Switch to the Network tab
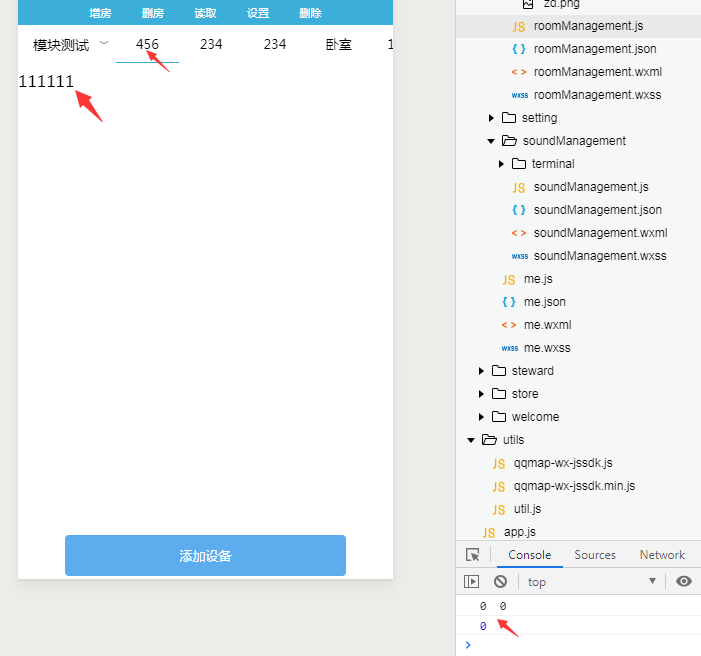The width and height of the screenshot is (701, 656). (x=662, y=555)
